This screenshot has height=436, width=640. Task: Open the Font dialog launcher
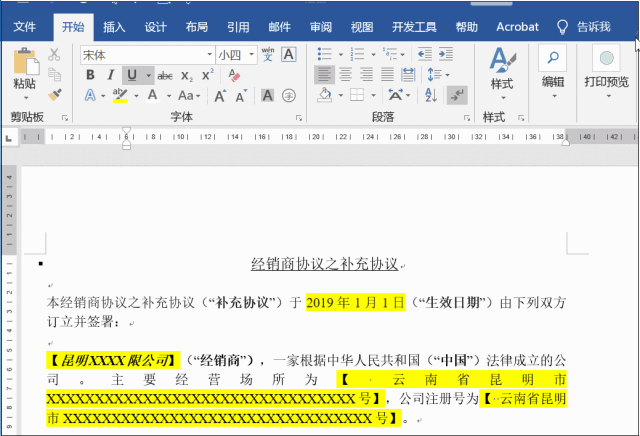(x=299, y=118)
